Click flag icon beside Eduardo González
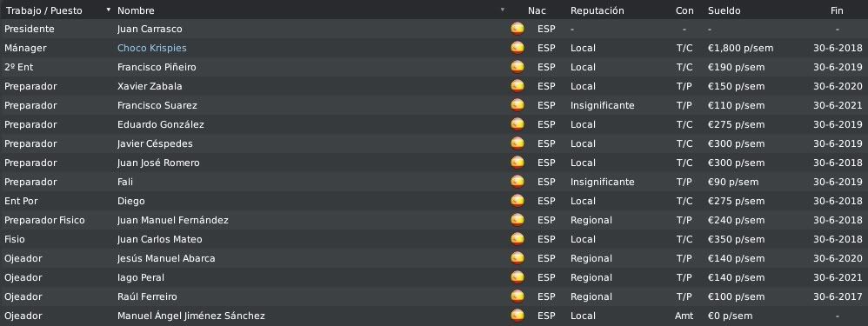This screenshot has height=326, width=868. click(x=517, y=124)
